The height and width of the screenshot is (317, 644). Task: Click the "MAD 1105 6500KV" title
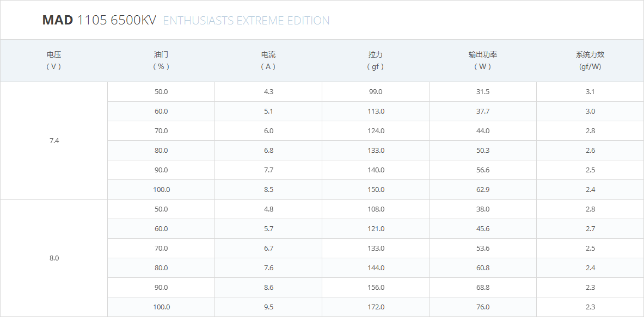tap(99, 20)
